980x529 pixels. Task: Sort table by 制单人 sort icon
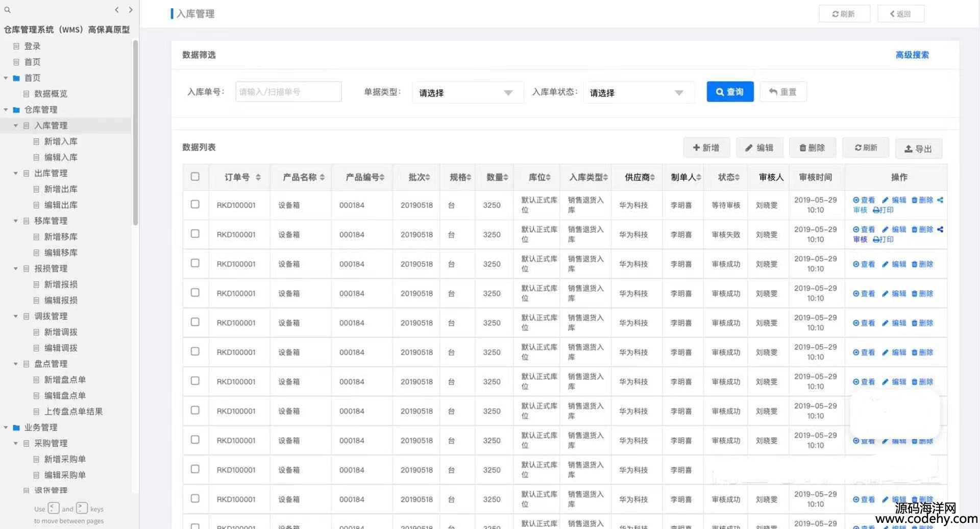tap(698, 177)
